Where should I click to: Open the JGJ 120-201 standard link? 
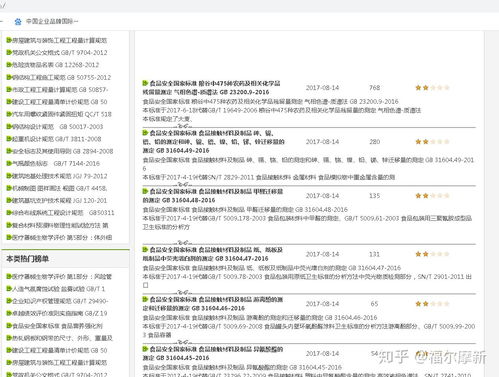pyautogui.click(x=60, y=200)
